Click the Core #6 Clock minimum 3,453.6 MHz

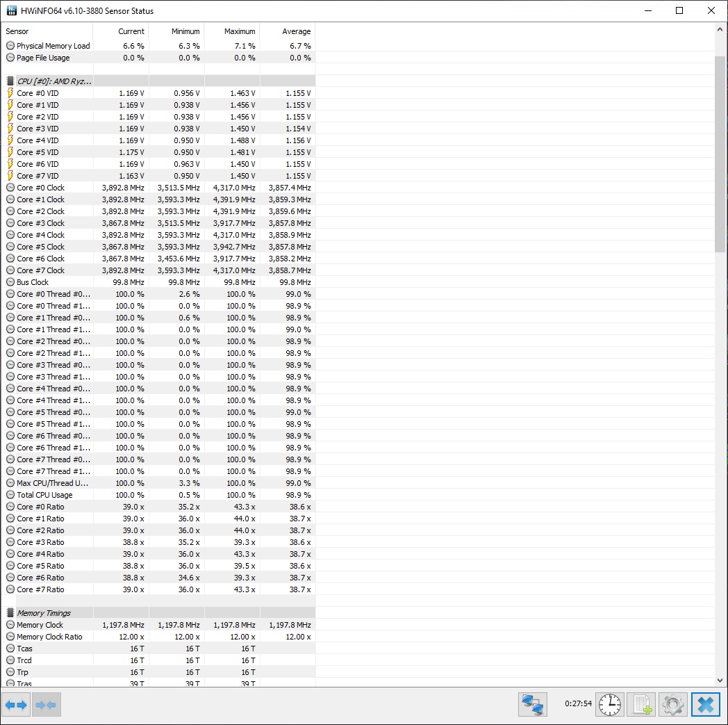[x=179, y=258]
